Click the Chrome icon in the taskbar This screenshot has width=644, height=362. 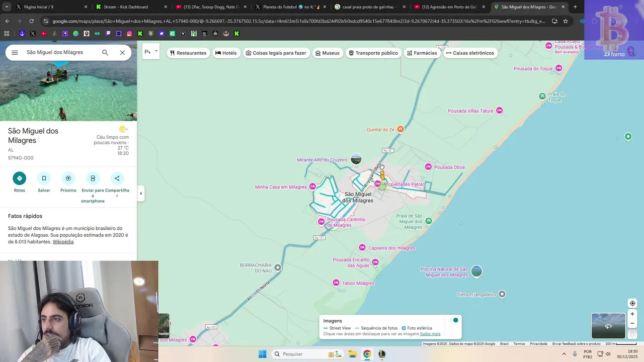(x=367, y=354)
